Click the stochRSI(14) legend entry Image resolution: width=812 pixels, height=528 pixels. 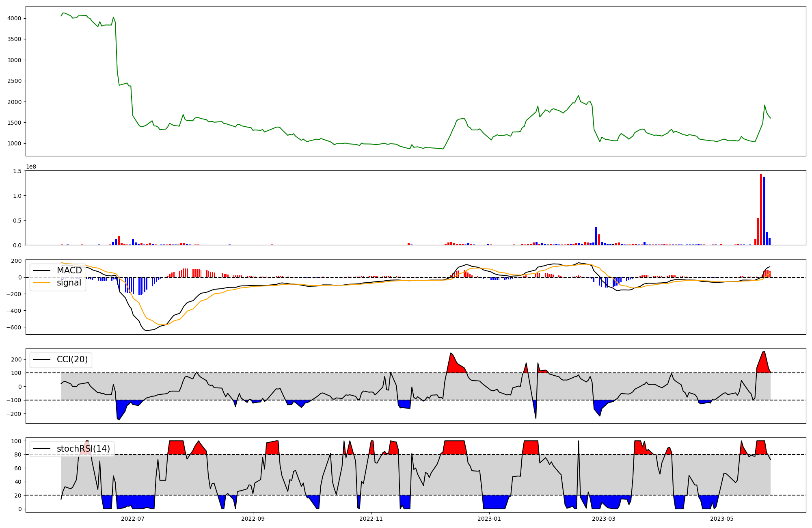click(x=83, y=448)
